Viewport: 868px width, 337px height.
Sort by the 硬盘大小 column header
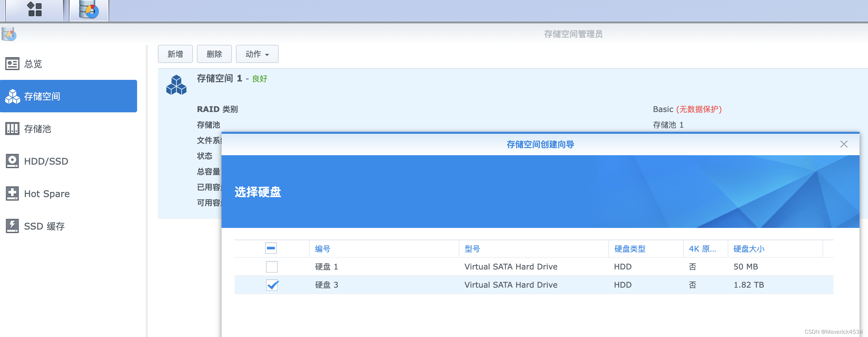tap(749, 249)
